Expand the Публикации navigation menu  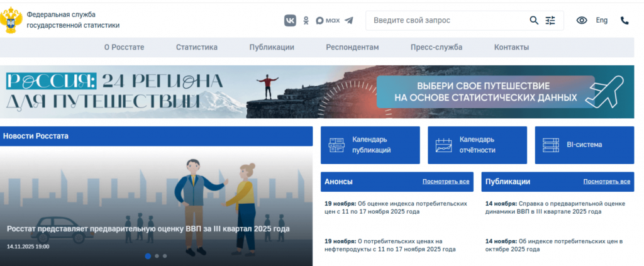point(272,47)
